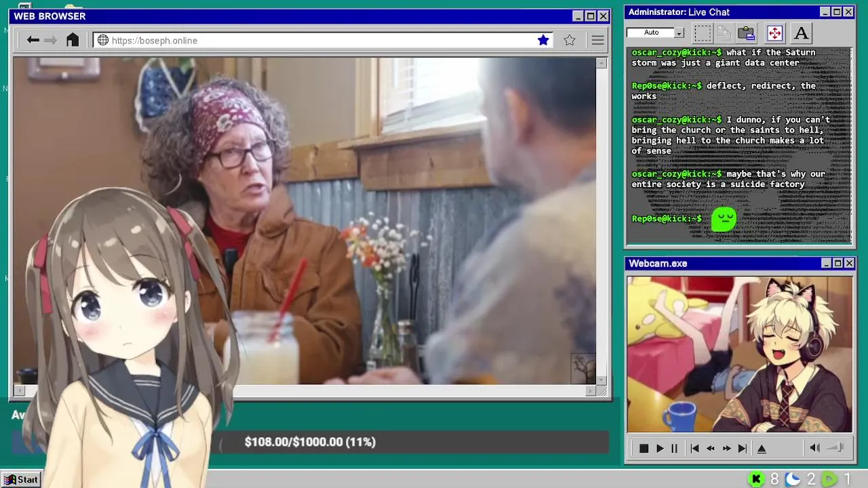Click the Web Browser title bar

click(x=310, y=16)
